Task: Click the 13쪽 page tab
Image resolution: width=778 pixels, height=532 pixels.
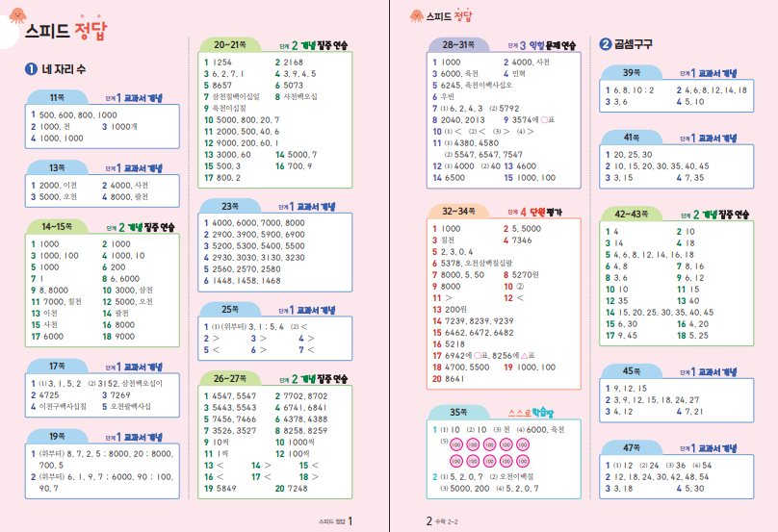Action: point(57,167)
